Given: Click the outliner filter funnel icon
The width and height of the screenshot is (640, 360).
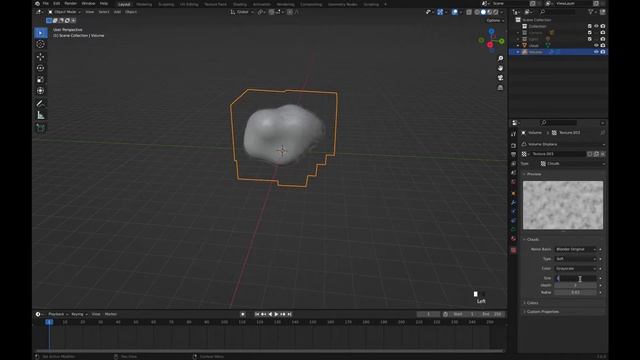Looking at the screenshot, I should 591,12.
